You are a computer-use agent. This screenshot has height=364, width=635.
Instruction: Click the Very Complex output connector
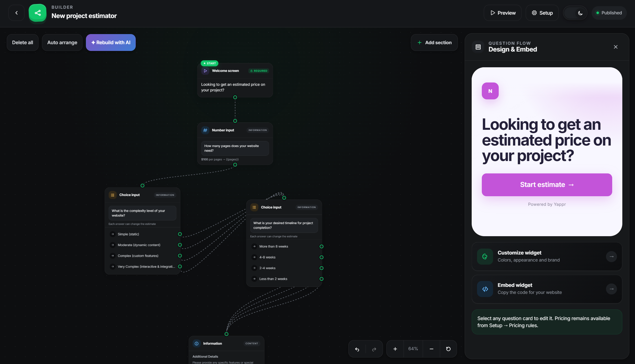(180, 267)
